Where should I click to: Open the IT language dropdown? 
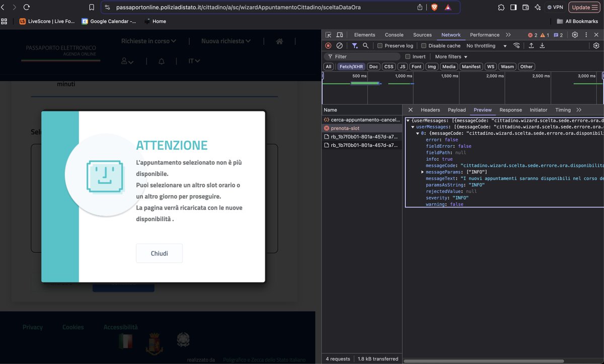(x=194, y=61)
